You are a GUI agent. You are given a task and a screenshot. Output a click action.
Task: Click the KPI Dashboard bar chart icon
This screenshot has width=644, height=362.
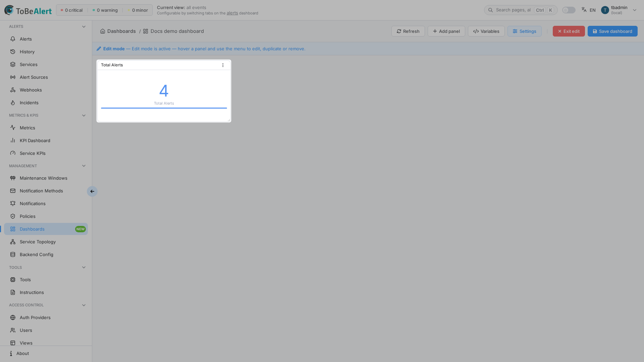click(13, 140)
